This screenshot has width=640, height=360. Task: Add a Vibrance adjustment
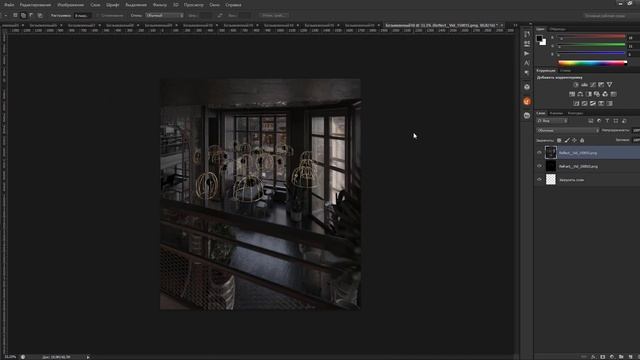click(609, 84)
